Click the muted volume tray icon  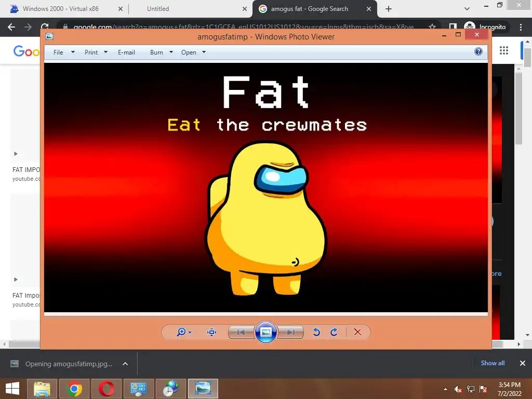pos(458,389)
